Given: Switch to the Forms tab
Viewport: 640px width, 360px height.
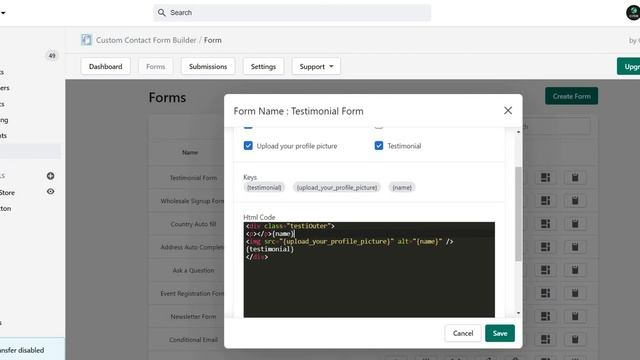Looking at the screenshot, I should [156, 67].
